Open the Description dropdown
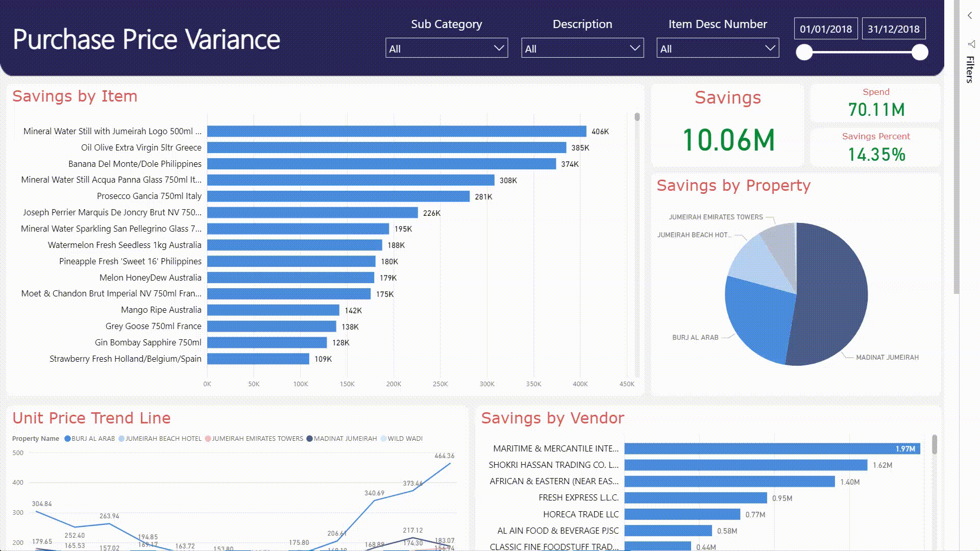Screen dimensions: 980x551 (582, 48)
